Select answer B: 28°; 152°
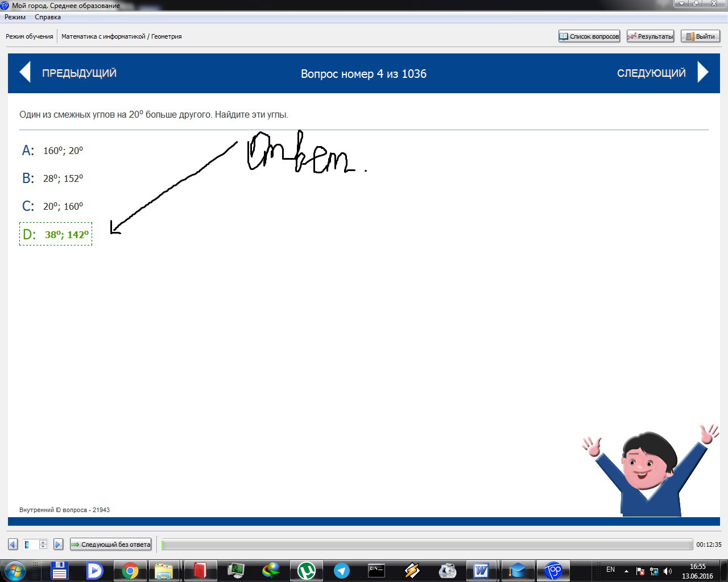The image size is (728, 582). point(63,178)
